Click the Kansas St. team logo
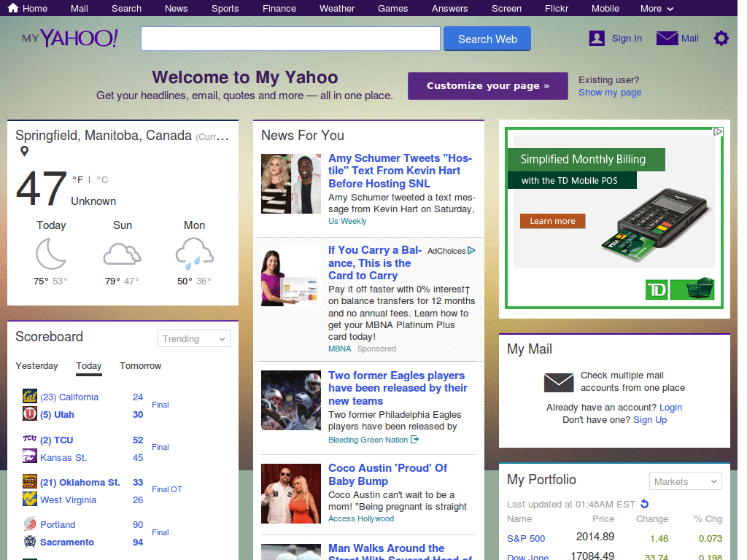The image size is (747, 560). [x=29, y=456]
